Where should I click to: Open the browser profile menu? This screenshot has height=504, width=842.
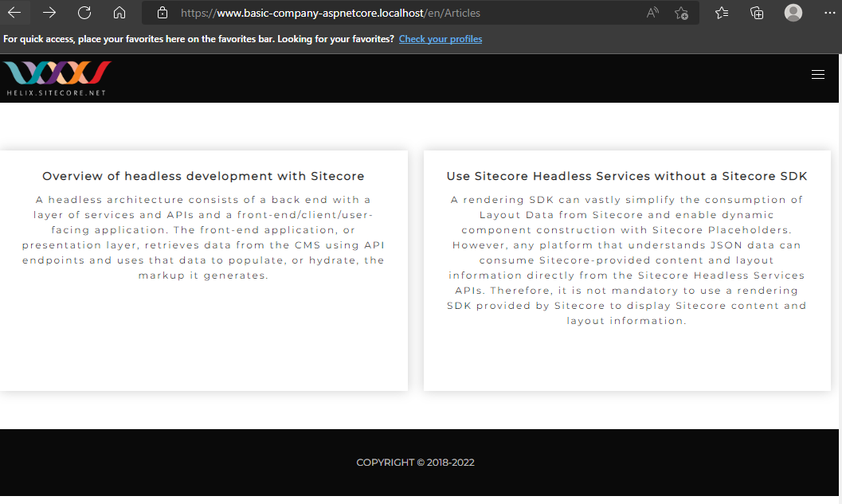pos(793,12)
